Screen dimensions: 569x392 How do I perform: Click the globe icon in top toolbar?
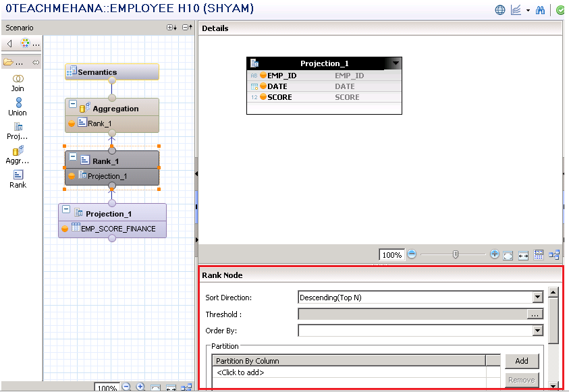tap(500, 10)
